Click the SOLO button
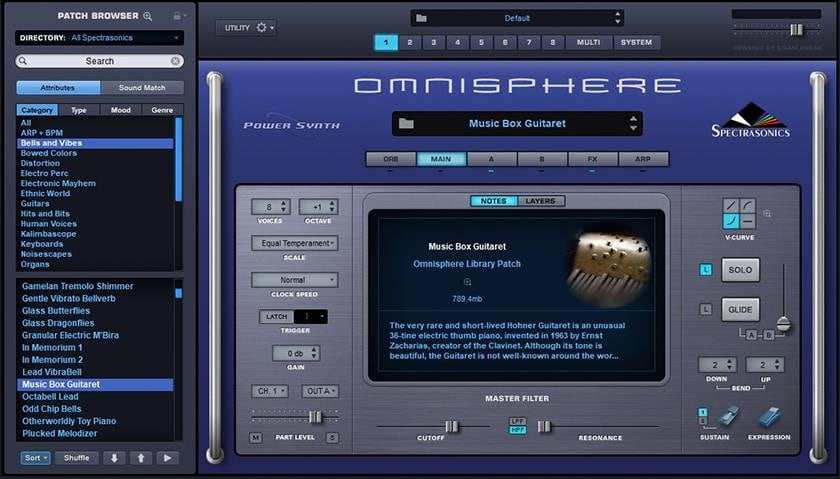 click(740, 270)
